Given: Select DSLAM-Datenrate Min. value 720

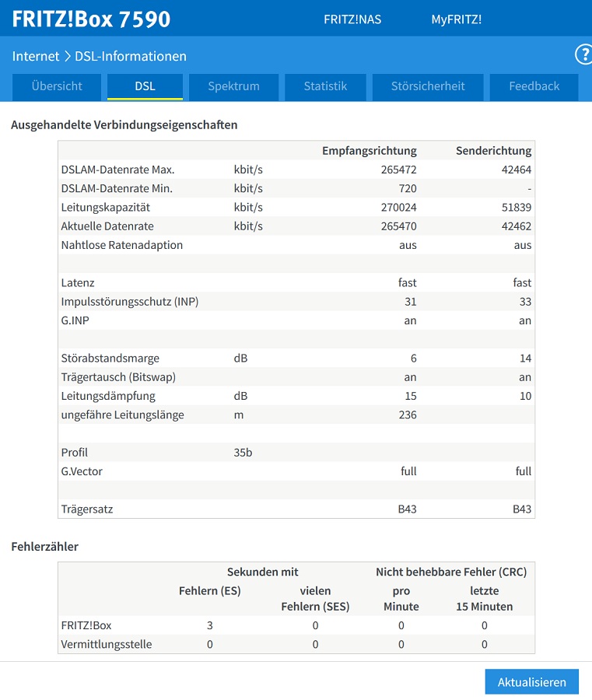Looking at the screenshot, I should pos(408,188).
